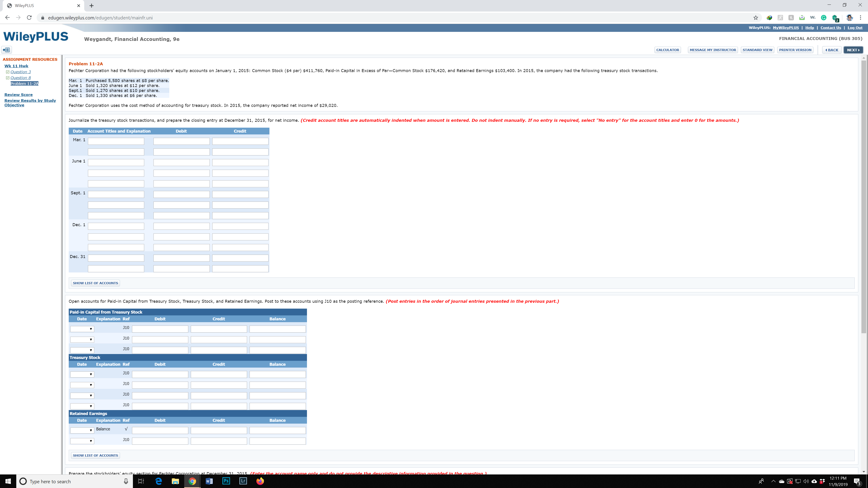Open first Paid-in Capital date dropdown
The image size is (868, 488).
tap(82, 329)
